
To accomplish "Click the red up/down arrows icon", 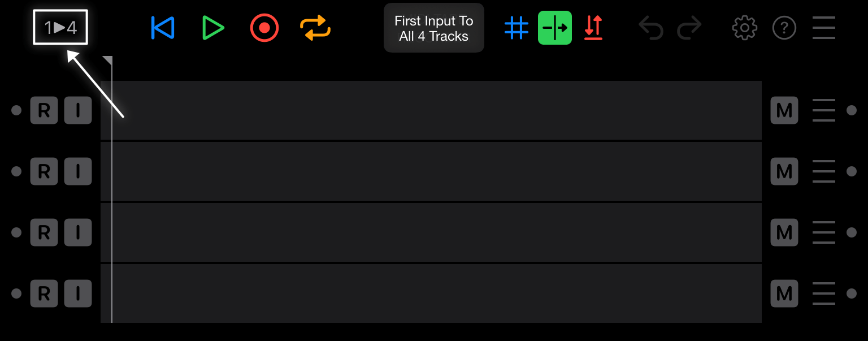I will click(x=593, y=28).
